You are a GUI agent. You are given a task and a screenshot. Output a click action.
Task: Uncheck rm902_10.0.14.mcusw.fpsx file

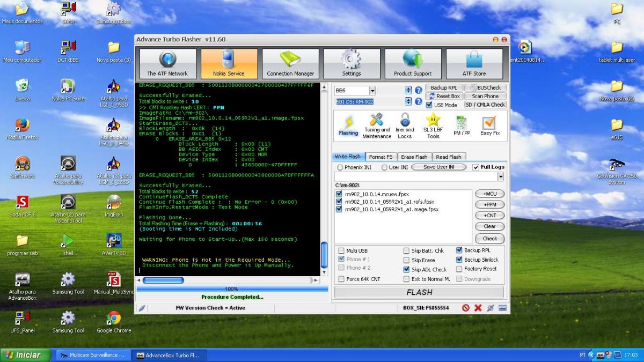pos(339,194)
